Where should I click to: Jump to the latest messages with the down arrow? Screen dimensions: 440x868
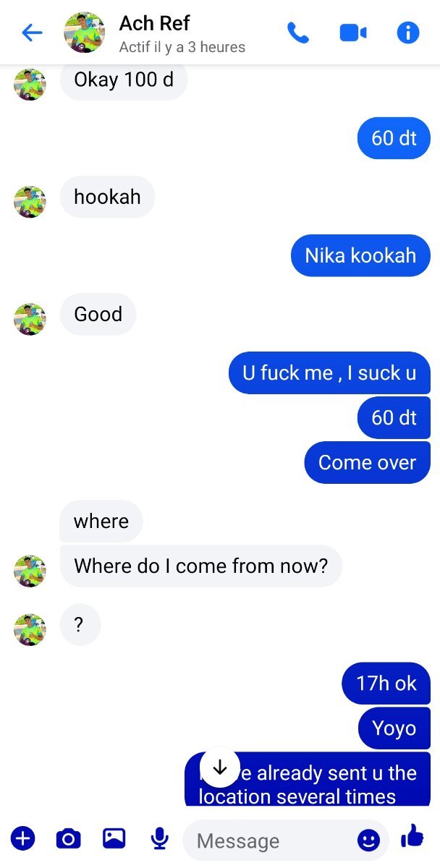pyautogui.click(x=220, y=767)
